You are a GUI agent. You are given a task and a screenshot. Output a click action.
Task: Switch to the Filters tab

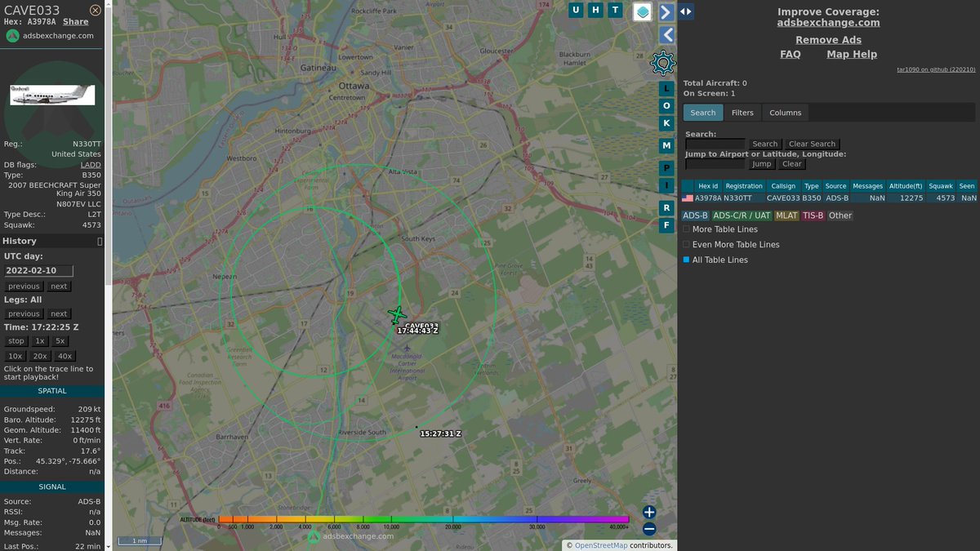point(742,113)
